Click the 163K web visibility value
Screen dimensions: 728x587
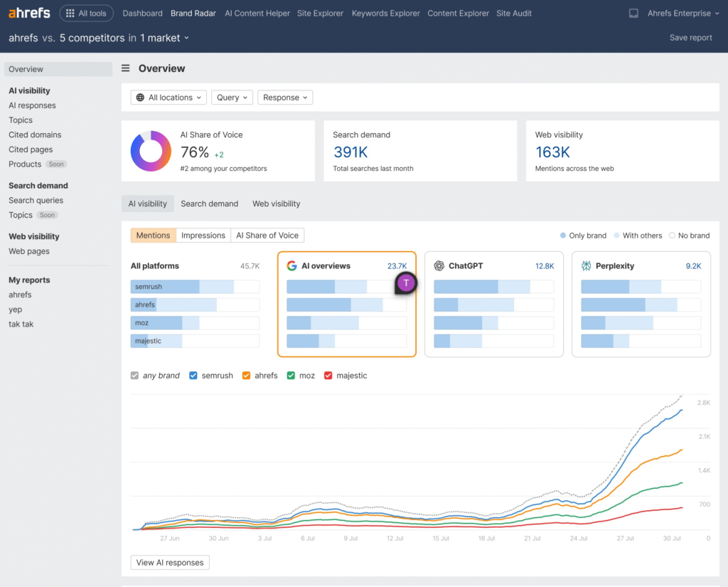[552, 152]
